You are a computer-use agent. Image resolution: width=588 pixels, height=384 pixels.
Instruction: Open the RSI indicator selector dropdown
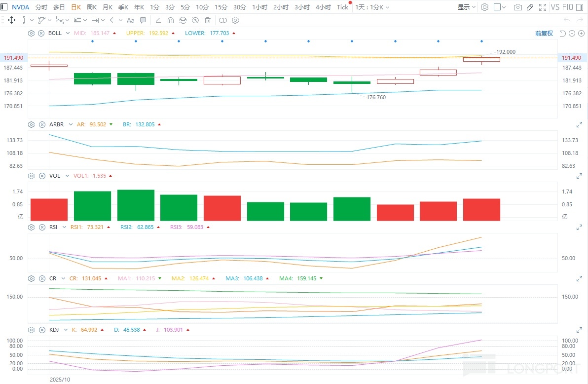62,227
